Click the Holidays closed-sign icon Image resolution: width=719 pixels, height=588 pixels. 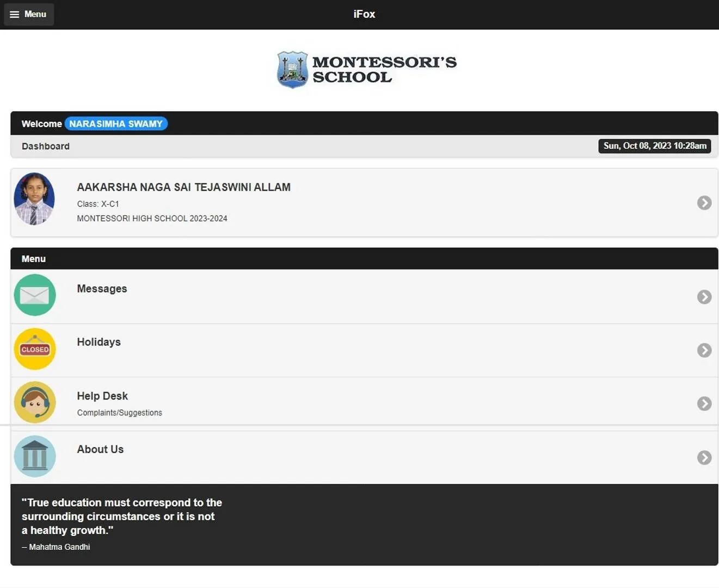(x=35, y=349)
